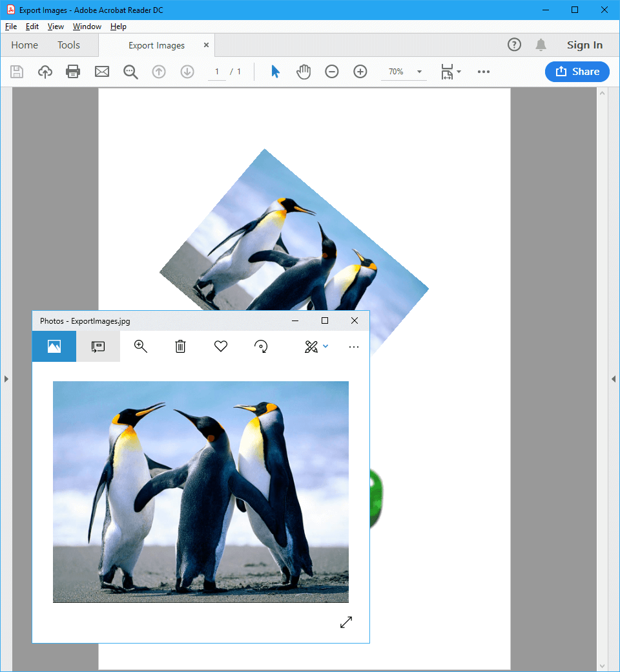Screen dimensions: 620x672
Task: Expand the left navigation pane
Action: [x=6, y=379]
